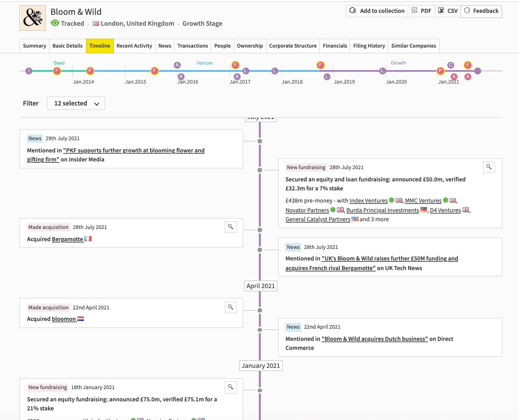This screenshot has width=519, height=420.
Task: Click the January 2021 month label
Action: coord(261,366)
